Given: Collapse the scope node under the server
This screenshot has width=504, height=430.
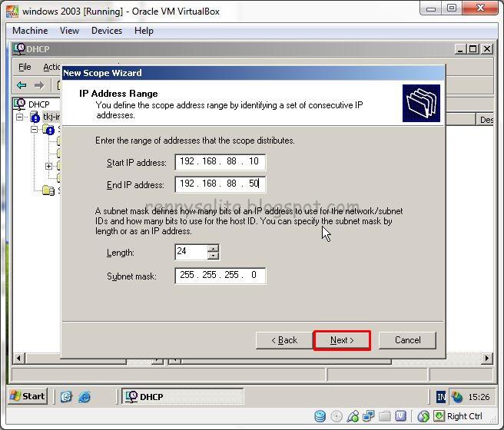Looking at the screenshot, I should (x=34, y=130).
